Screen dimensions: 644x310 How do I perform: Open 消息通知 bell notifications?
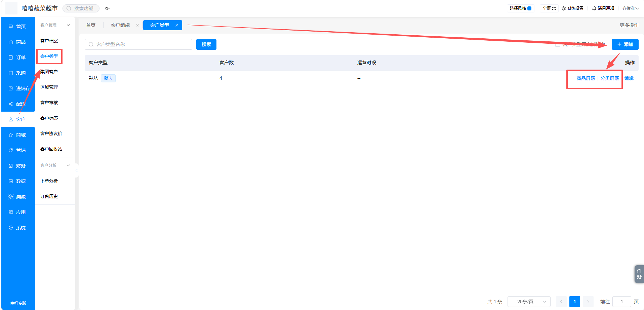594,8
